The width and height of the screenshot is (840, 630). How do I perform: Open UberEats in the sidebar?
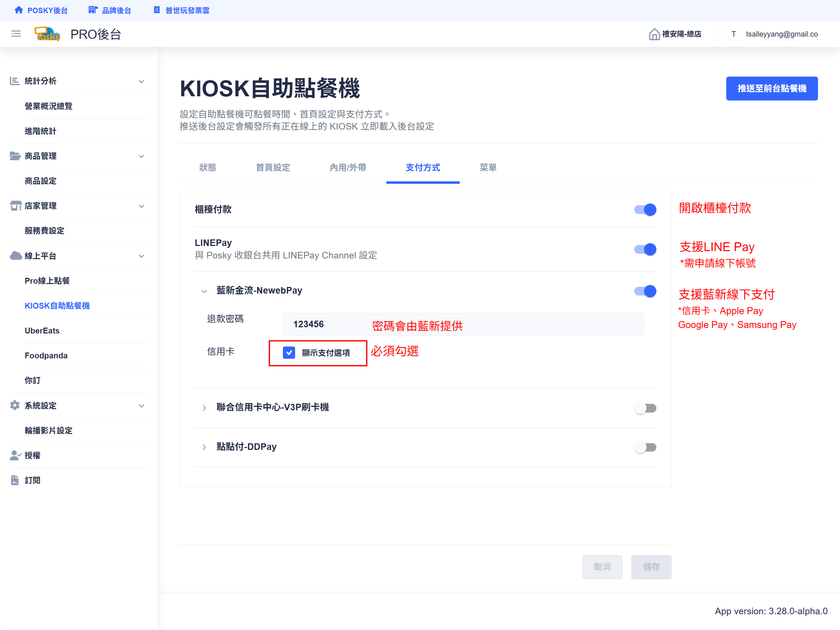[x=42, y=331]
